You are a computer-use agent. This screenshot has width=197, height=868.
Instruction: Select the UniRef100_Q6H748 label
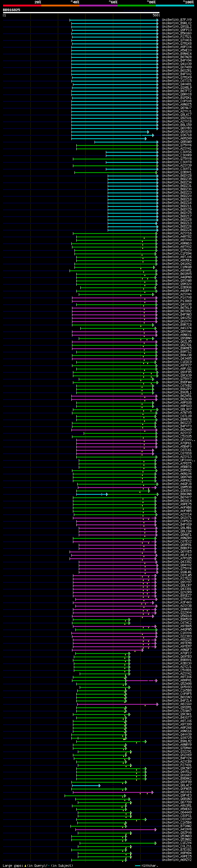[177, 477]
